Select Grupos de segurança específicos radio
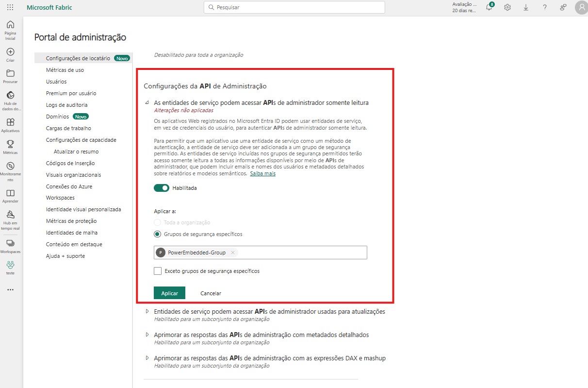The image size is (588, 388). (x=157, y=234)
